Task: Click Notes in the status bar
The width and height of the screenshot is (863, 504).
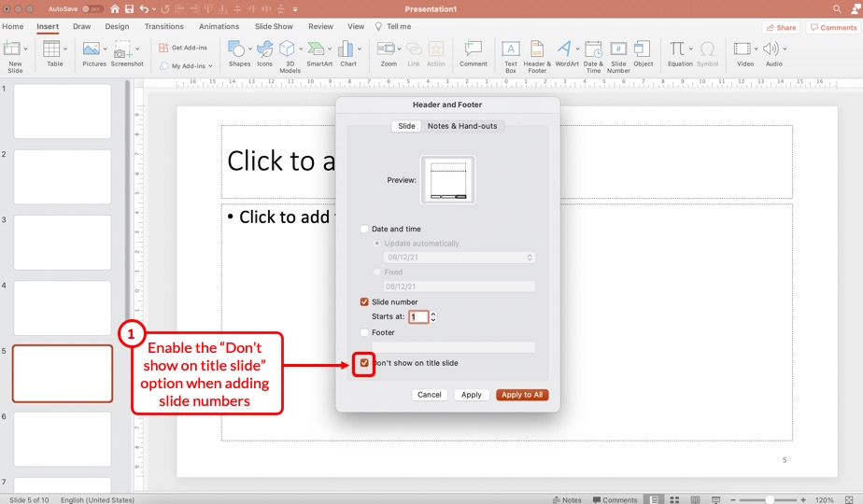Action: point(568,499)
